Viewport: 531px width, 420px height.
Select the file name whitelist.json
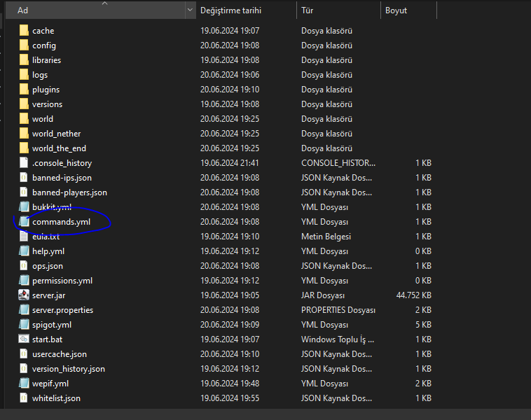point(56,398)
